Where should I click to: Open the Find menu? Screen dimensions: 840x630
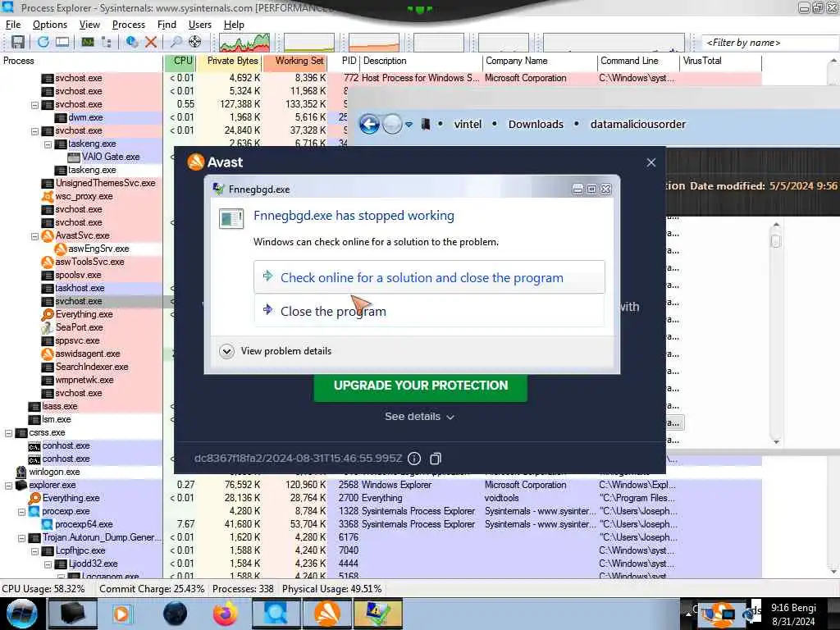tap(167, 25)
